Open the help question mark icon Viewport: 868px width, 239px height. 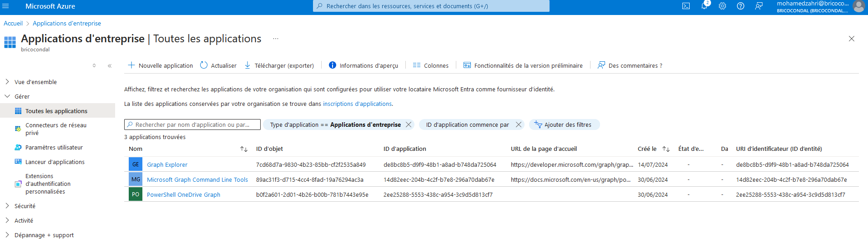pos(741,6)
